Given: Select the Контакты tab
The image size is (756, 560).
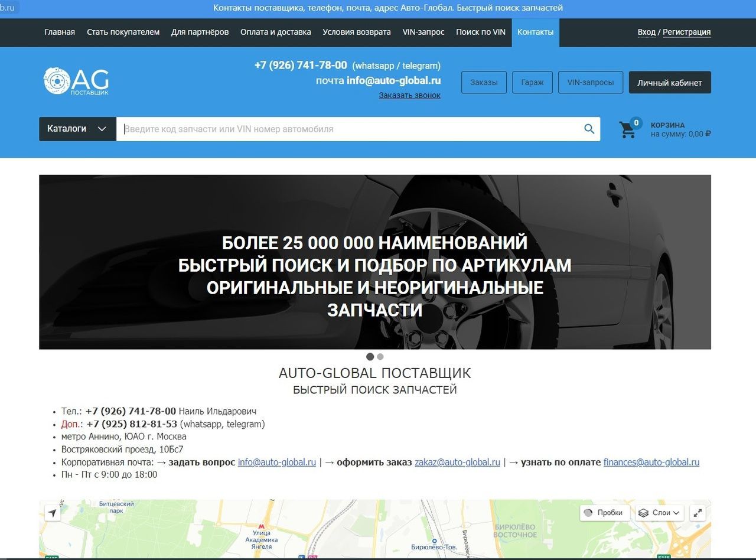Looking at the screenshot, I should tap(536, 32).
